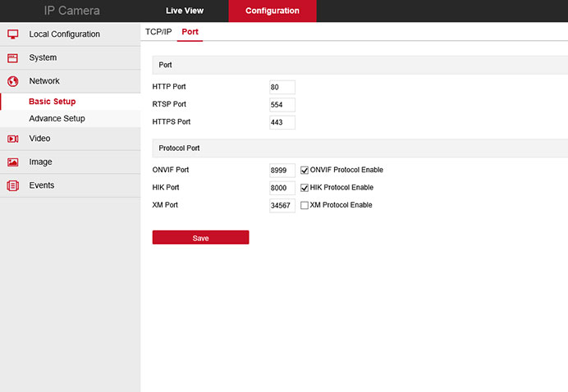
Task: Expand the Network menu section
Action: point(71,81)
